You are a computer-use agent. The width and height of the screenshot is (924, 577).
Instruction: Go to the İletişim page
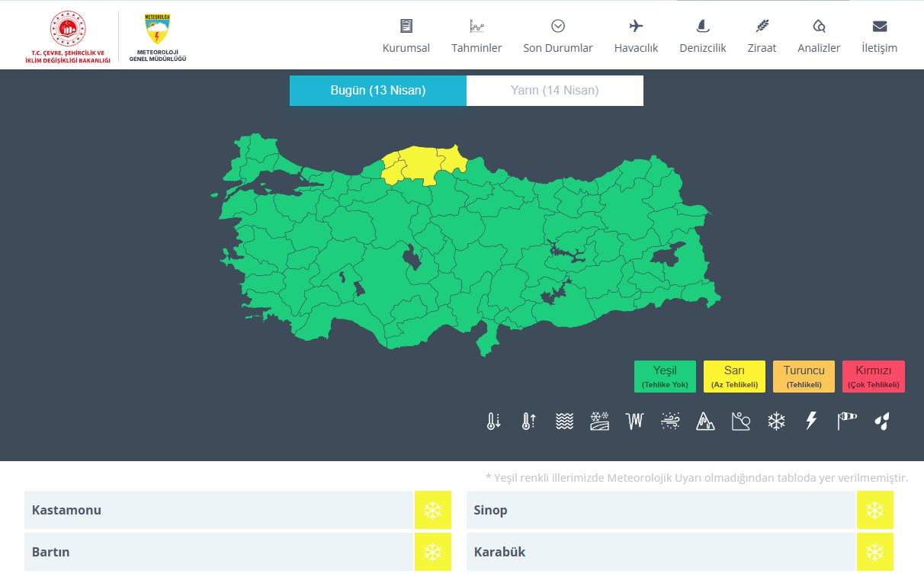coord(879,37)
